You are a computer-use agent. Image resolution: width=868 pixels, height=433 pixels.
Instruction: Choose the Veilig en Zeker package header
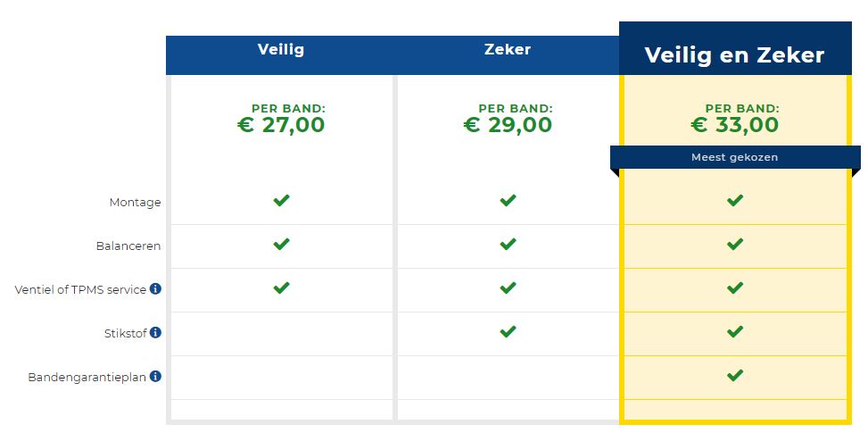click(734, 55)
